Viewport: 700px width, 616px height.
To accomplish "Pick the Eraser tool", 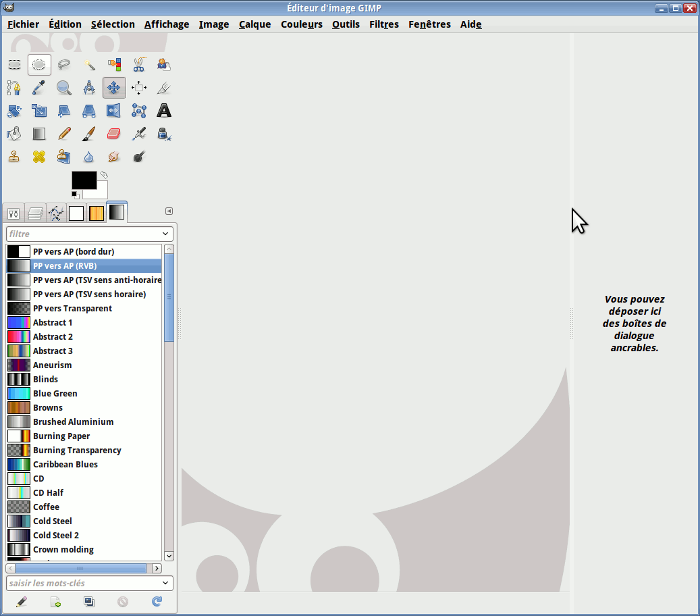I will pyautogui.click(x=114, y=134).
